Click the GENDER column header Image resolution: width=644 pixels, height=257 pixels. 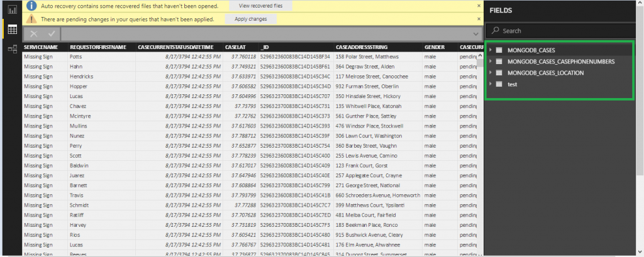435,47
